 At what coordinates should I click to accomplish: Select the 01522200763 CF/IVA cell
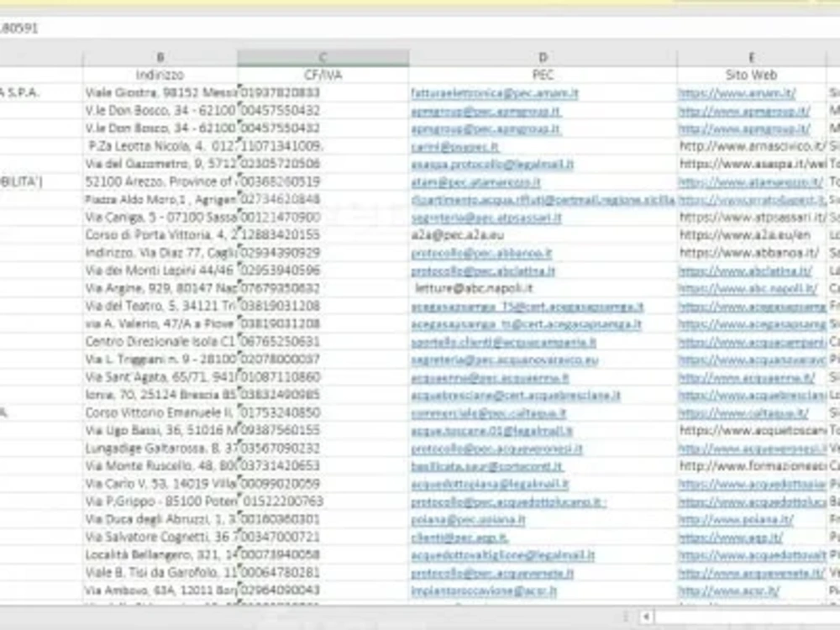tap(323, 501)
